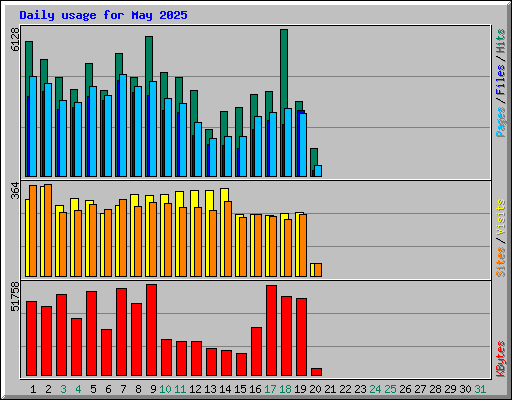Select day 29 on the date axis
The height and width of the screenshot is (400, 512).
pyautogui.click(x=450, y=389)
